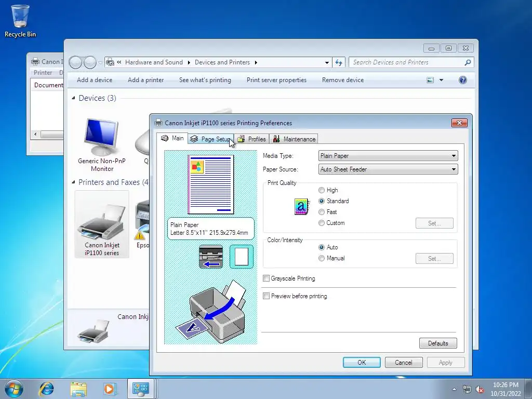Viewport: 532px width, 399px height.
Task: Collapse the Printers and Faxes section
Action: coord(73,182)
